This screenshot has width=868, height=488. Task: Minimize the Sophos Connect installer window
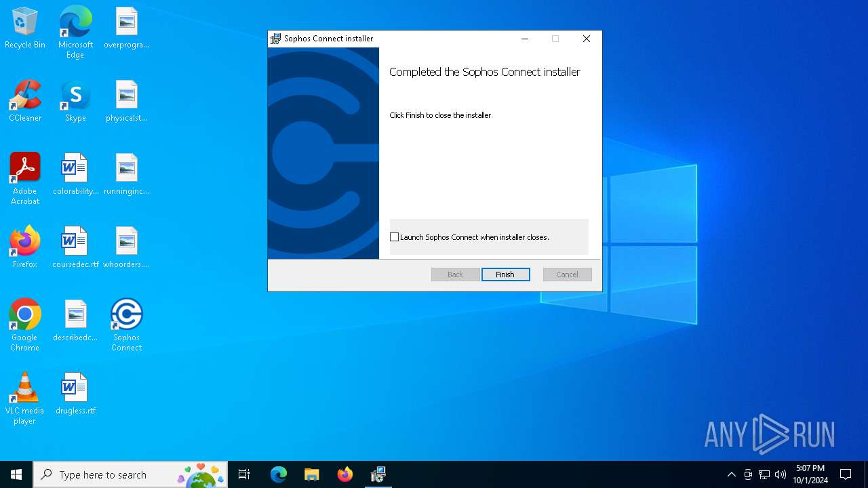click(524, 39)
